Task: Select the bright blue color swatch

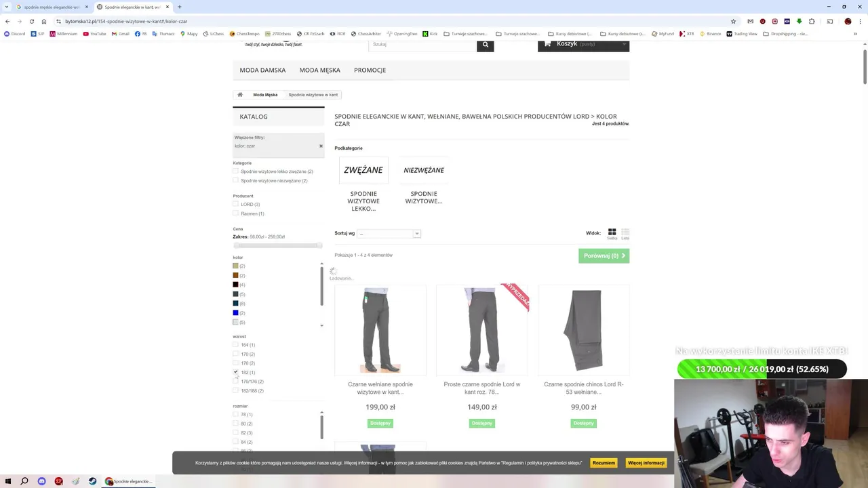Action: click(235, 312)
